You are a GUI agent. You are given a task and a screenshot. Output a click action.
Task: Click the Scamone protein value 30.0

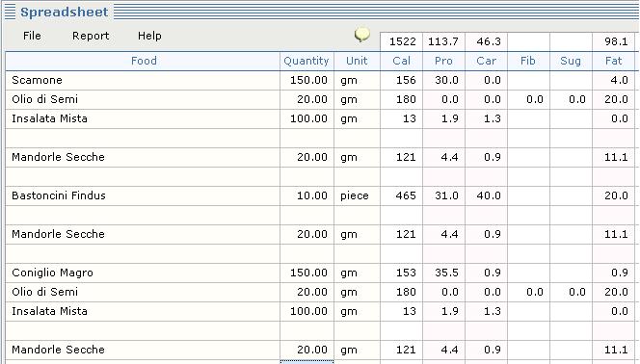pyautogui.click(x=443, y=80)
